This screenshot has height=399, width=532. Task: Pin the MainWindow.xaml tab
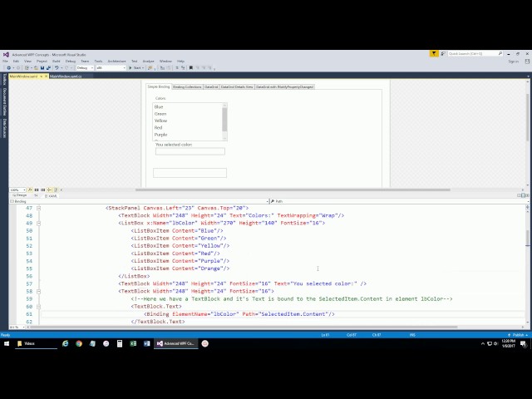(42, 76)
